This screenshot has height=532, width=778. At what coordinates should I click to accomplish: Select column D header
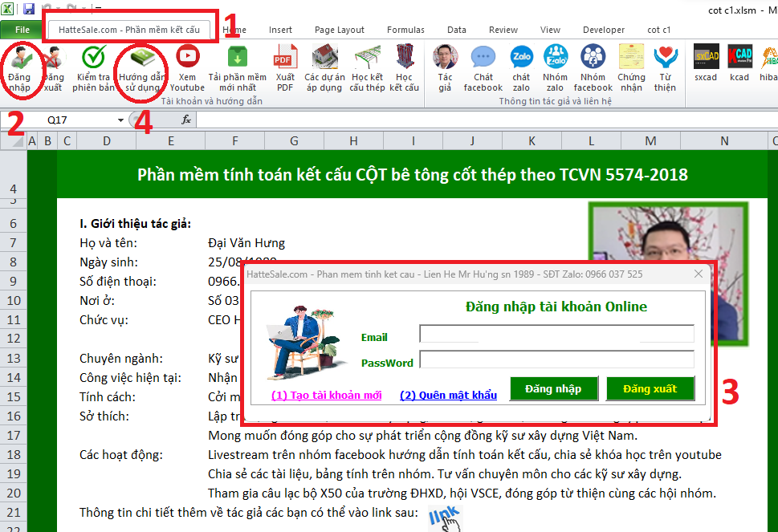[107, 141]
